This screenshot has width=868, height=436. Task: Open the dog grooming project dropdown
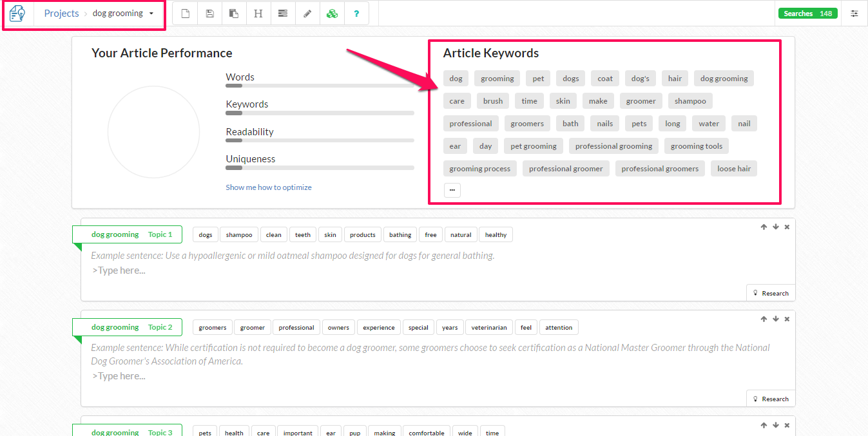coord(123,14)
